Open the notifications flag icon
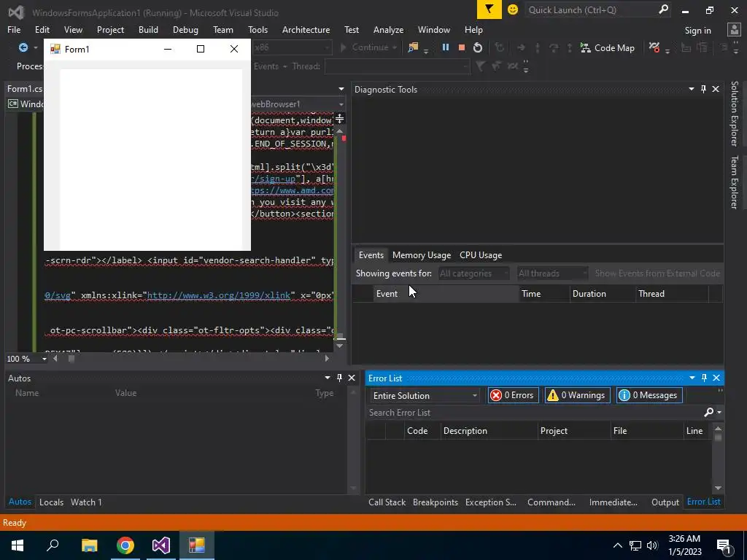This screenshot has height=560, width=747. [489, 9]
